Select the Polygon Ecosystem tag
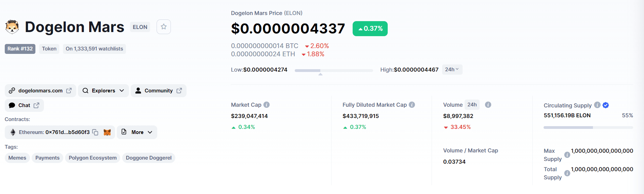This screenshot has height=194, width=644. (93, 158)
